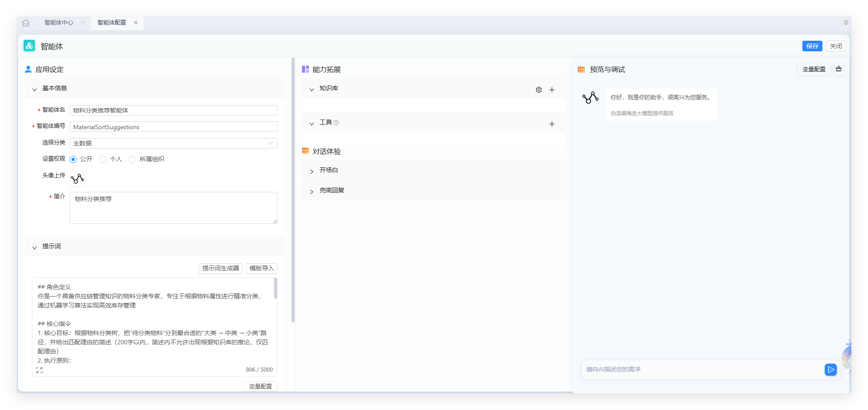Show help for 工具 question-mark icon
The width and height of the screenshot is (868, 410).
[336, 123]
